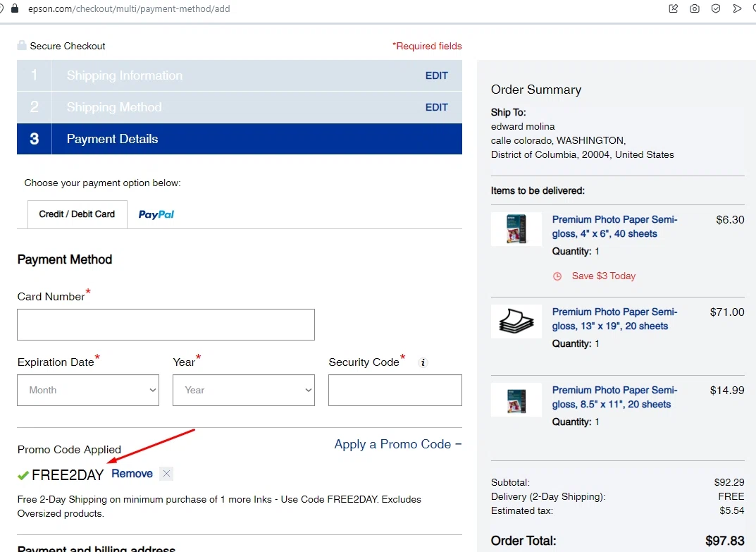Open the 8.5" x 11" photo paper thumbnail
The width and height of the screenshot is (756, 552).
tap(516, 400)
